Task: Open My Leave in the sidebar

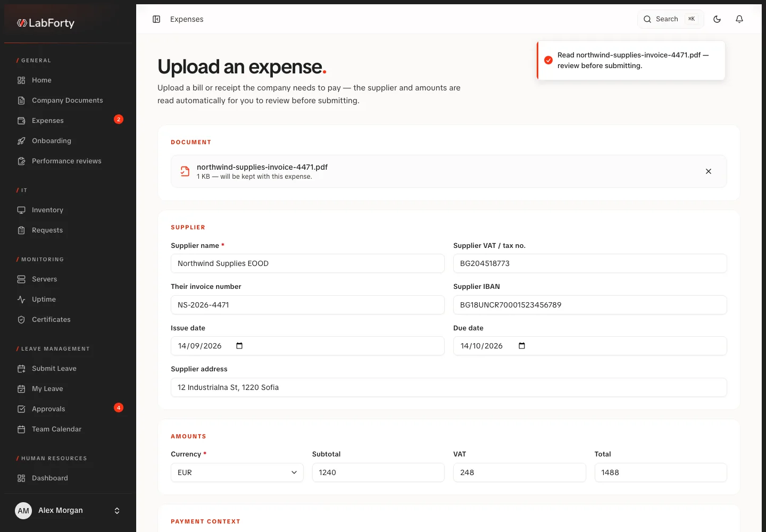Action: (68, 389)
